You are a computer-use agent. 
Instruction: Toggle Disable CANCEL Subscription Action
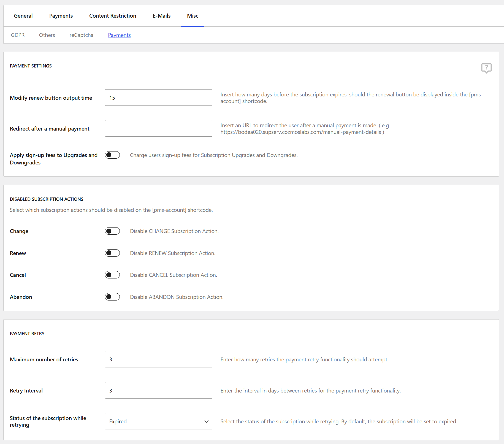[112, 275]
